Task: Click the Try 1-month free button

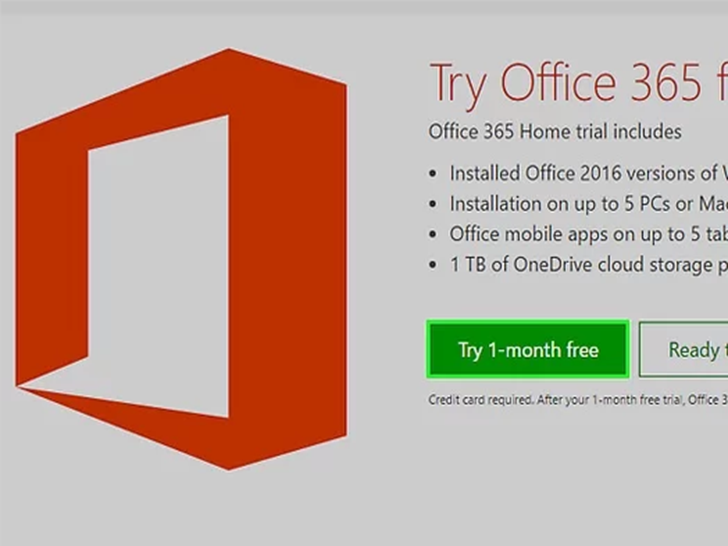Action: click(x=528, y=349)
